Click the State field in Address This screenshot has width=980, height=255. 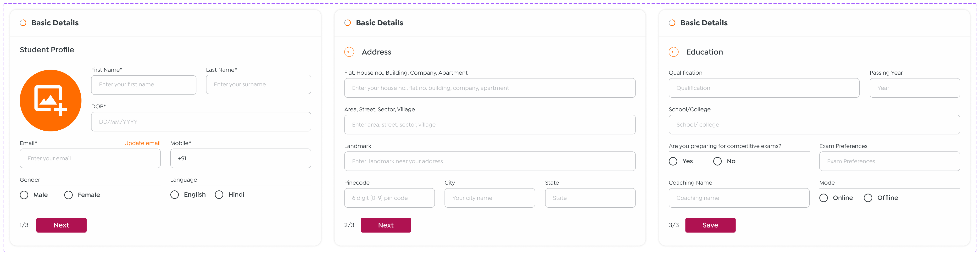click(590, 198)
